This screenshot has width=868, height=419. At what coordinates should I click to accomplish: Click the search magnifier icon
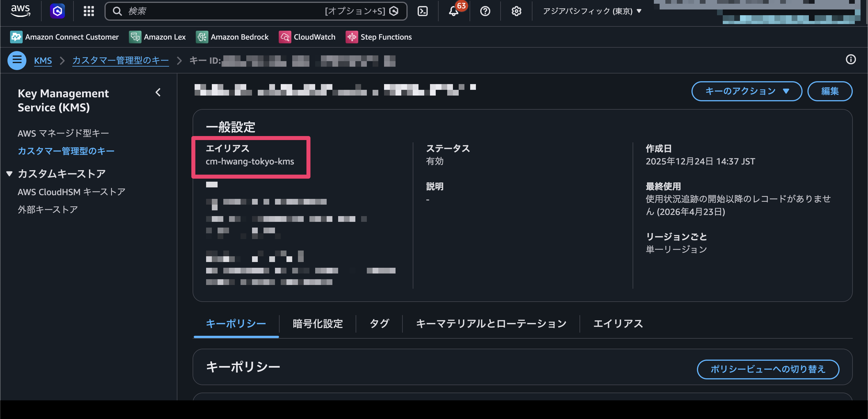(x=117, y=11)
